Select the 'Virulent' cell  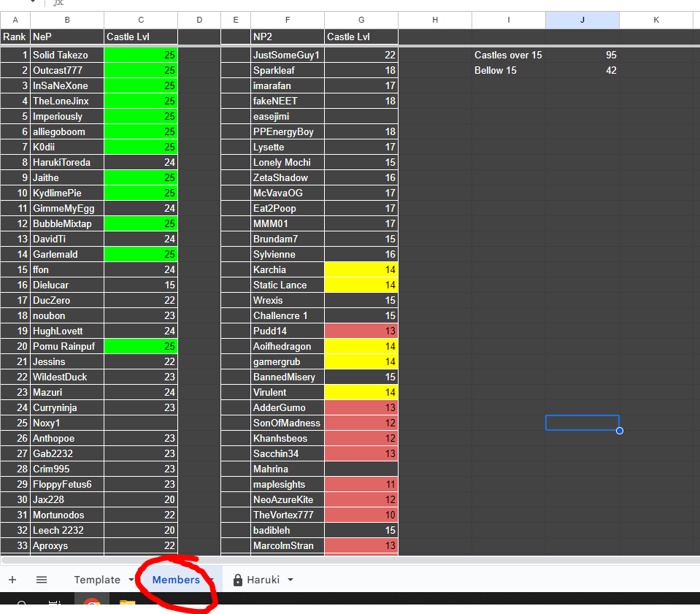pyautogui.click(x=288, y=393)
